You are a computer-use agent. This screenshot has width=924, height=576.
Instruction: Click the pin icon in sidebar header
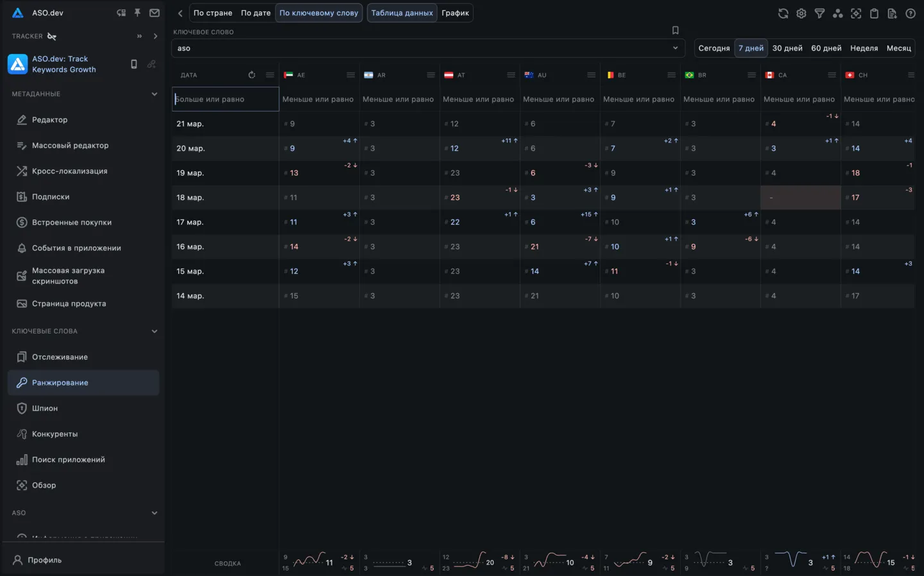point(137,13)
